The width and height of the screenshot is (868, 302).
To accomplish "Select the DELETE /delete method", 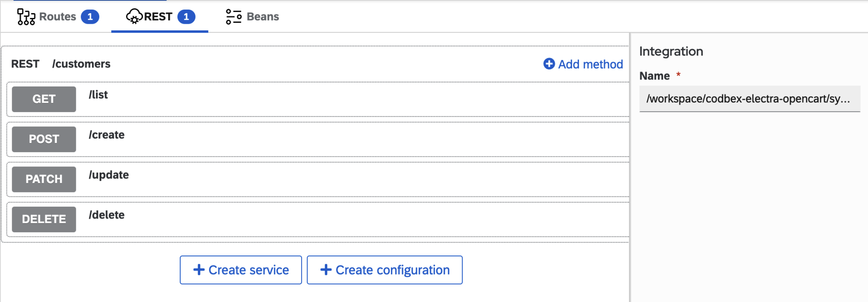I will (318, 219).
